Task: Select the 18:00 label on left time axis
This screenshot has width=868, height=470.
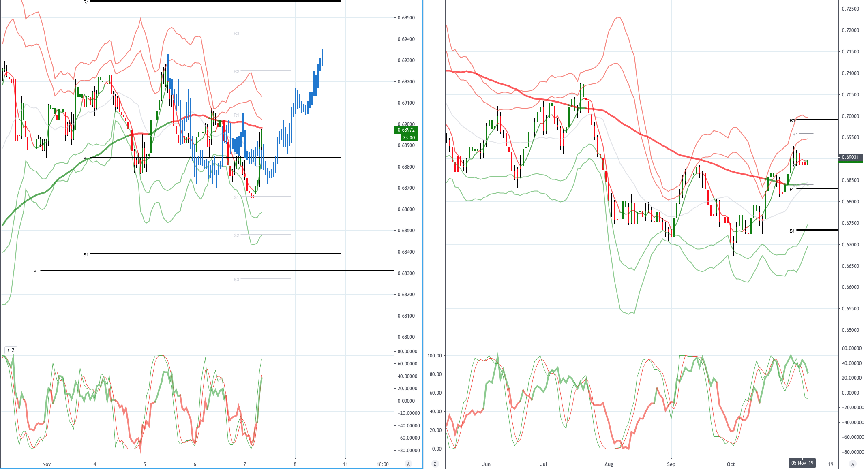Action: pyautogui.click(x=382, y=464)
